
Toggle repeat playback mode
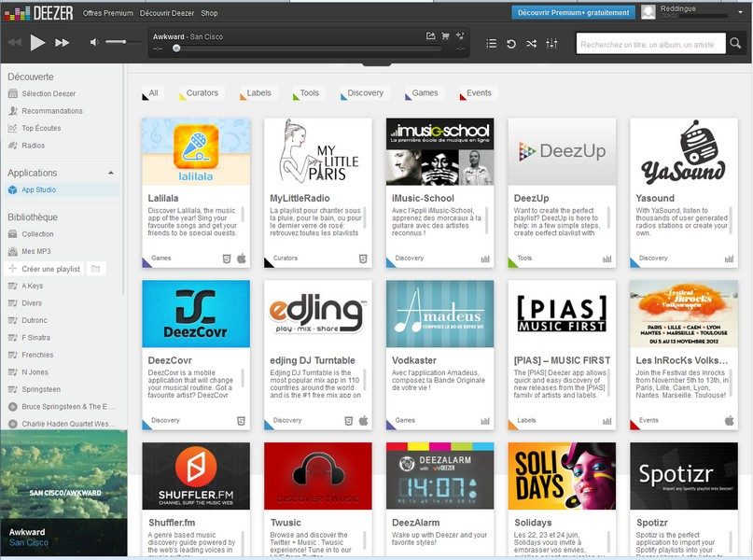[511, 44]
